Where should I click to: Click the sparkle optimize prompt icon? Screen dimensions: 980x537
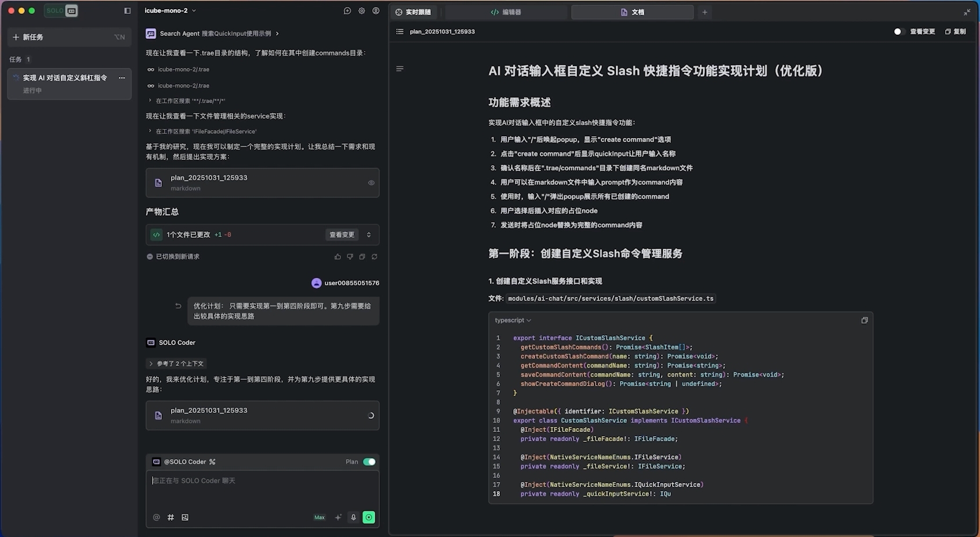(x=338, y=517)
